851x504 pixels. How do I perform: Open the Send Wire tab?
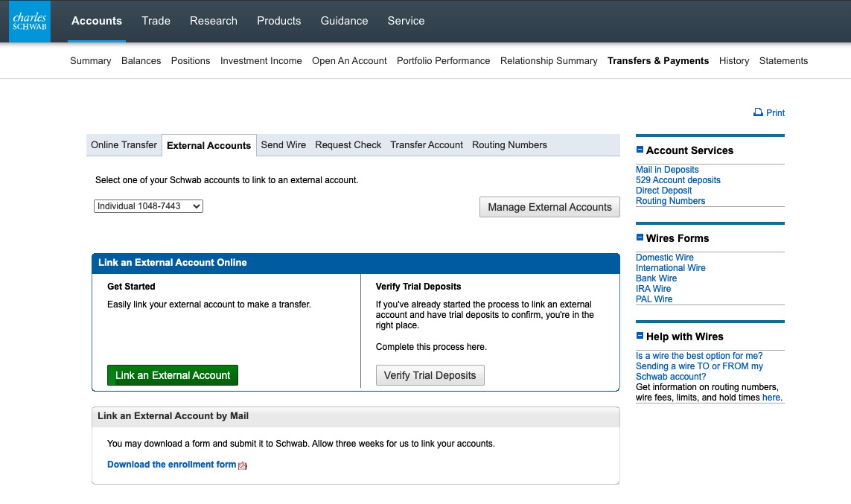(x=283, y=145)
